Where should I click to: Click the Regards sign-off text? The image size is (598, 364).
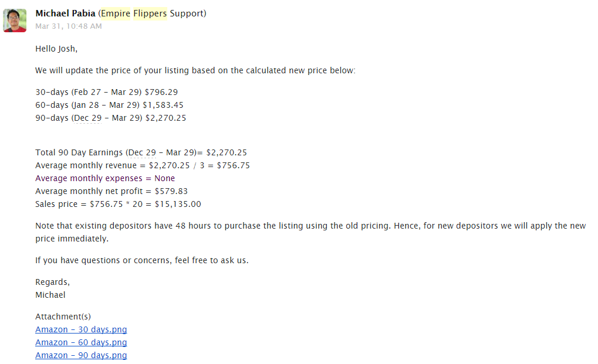pos(52,282)
